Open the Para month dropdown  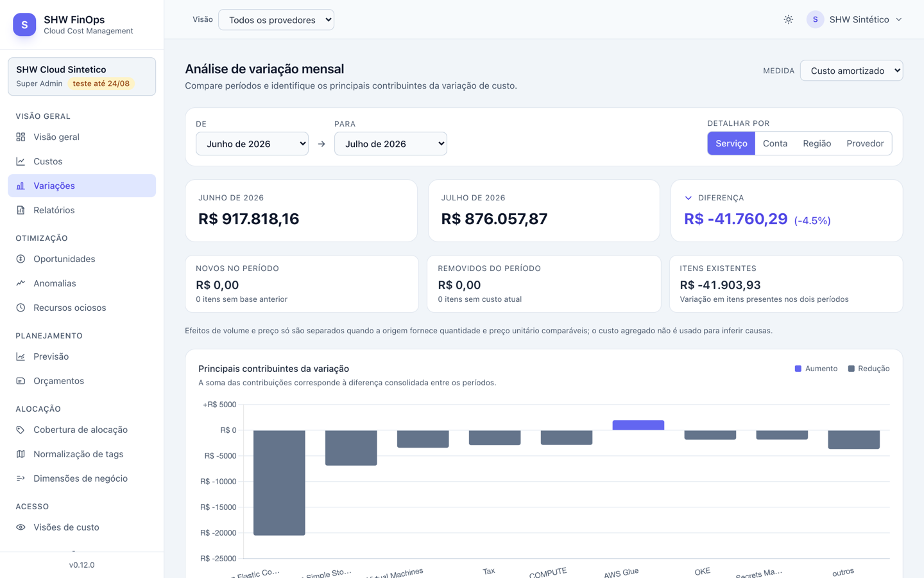tap(391, 144)
